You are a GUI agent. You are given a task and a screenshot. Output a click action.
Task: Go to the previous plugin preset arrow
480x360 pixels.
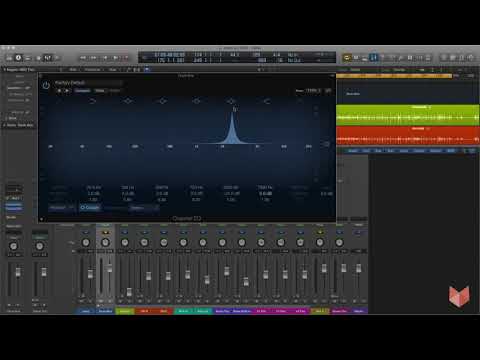[x=59, y=91]
